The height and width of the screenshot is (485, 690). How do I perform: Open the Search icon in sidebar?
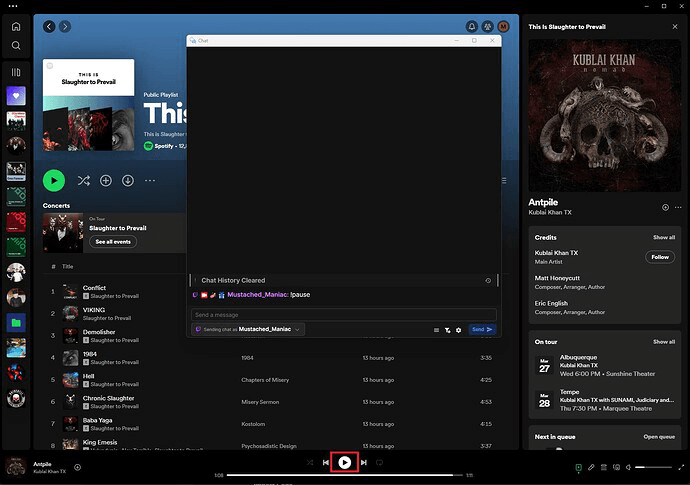(16, 46)
